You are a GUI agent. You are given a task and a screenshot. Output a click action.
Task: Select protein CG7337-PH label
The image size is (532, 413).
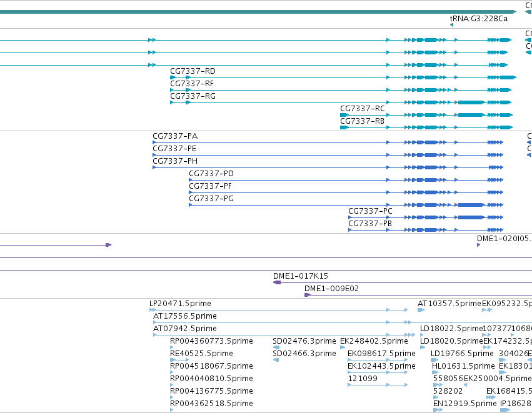(x=175, y=161)
